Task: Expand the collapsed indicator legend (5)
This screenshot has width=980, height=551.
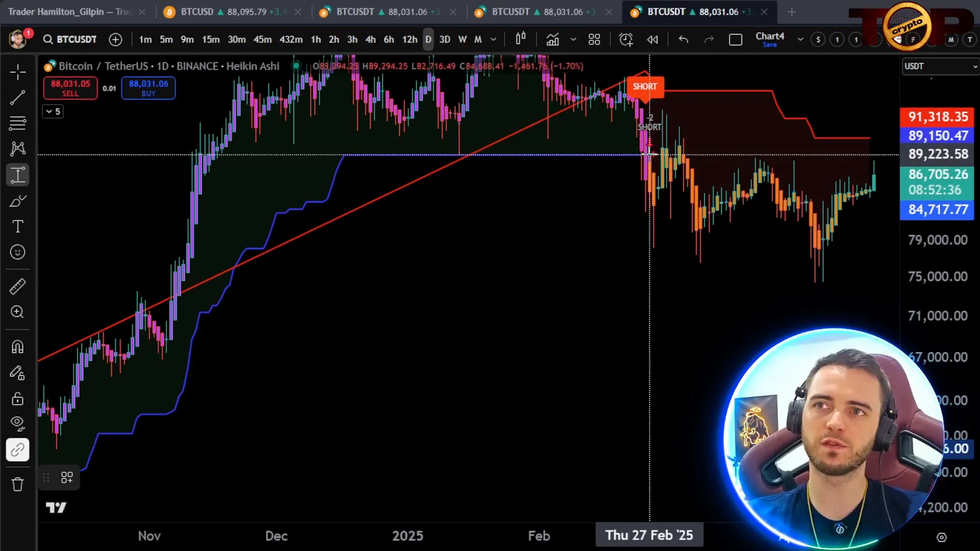Action: click(53, 111)
